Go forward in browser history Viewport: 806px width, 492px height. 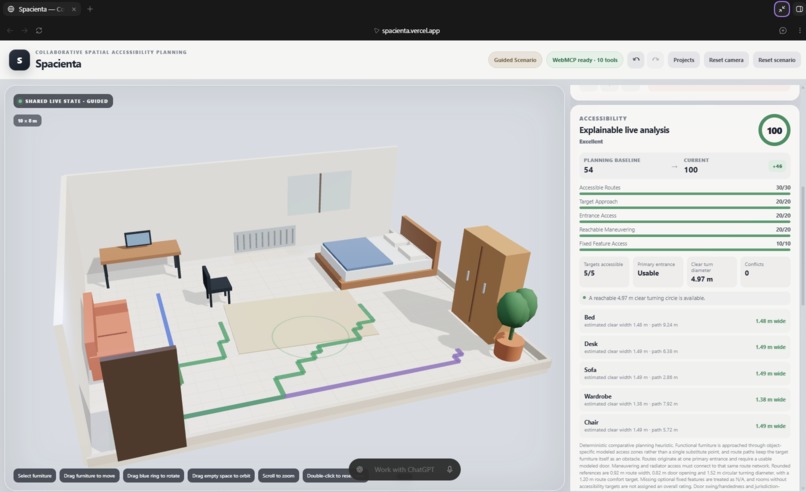point(25,31)
